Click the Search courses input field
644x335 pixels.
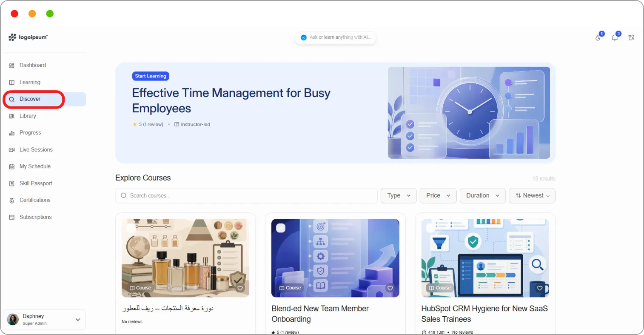click(246, 196)
